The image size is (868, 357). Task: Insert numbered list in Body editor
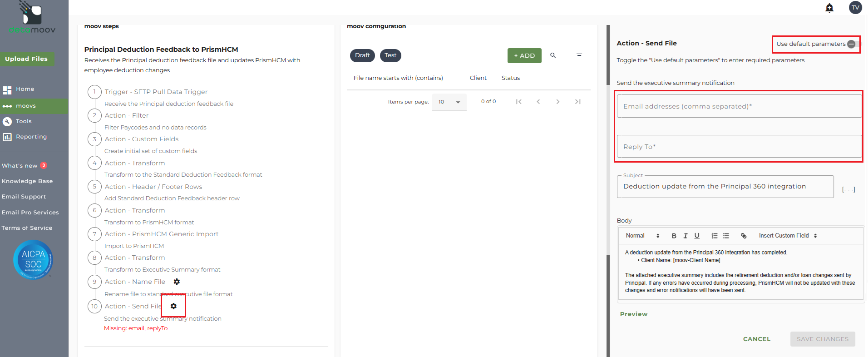715,236
